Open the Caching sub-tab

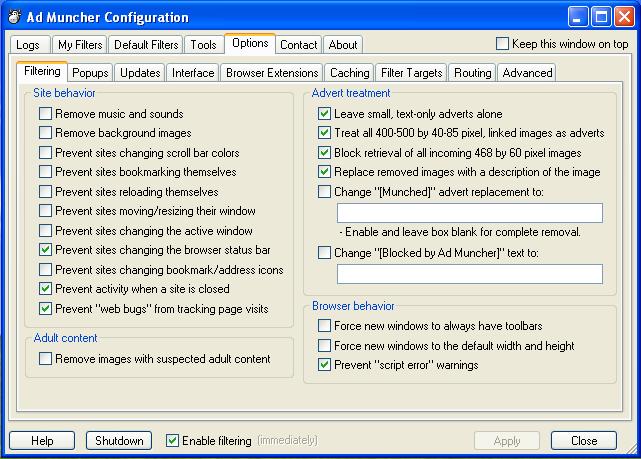[350, 73]
